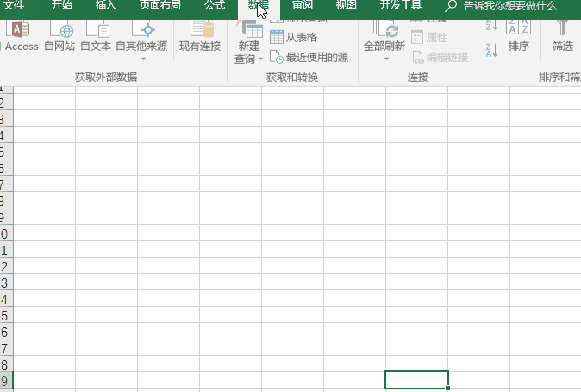Open 最近使用的源 recent sources
581x392 pixels.
(x=309, y=57)
